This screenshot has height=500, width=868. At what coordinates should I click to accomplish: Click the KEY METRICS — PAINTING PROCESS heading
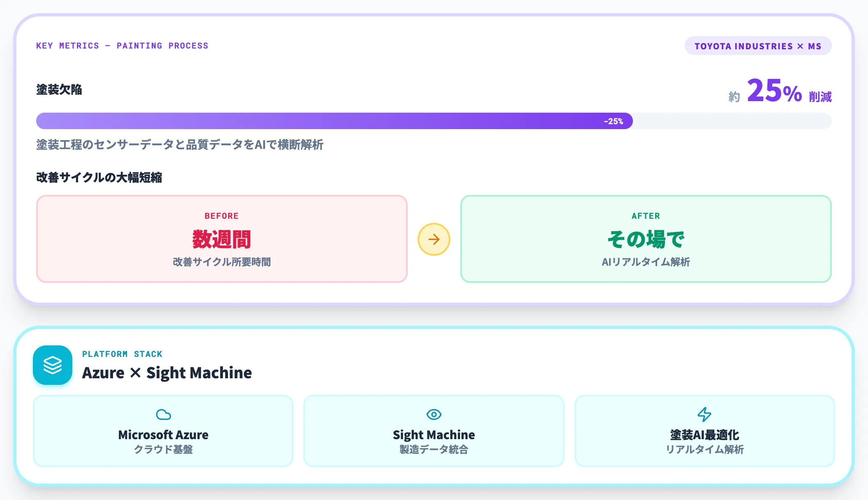tap(122, 46)
